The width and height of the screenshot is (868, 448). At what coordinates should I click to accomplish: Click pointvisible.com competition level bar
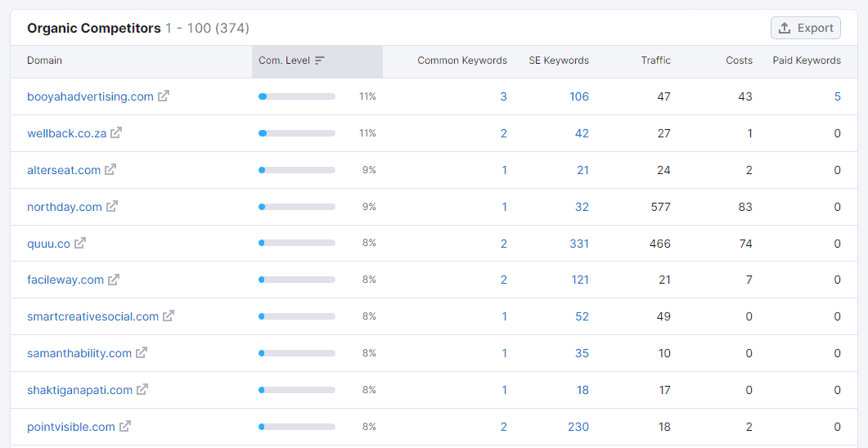(297, 427)
